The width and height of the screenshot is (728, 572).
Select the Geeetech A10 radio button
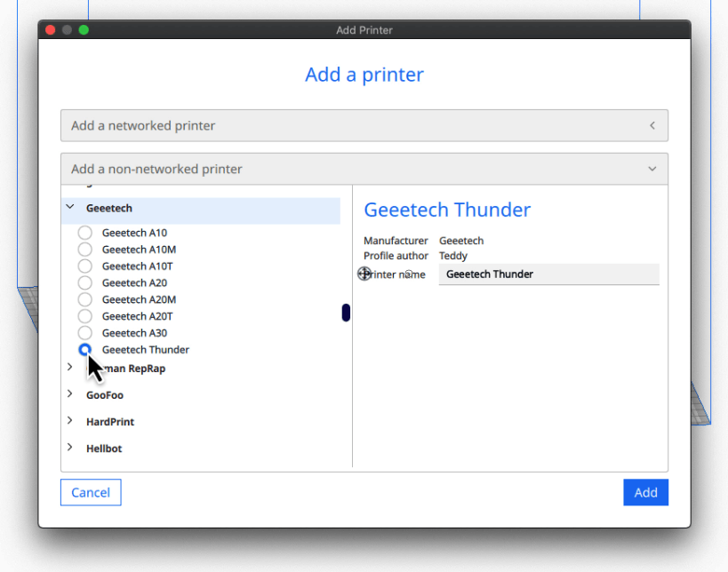(x=84, y=233)
